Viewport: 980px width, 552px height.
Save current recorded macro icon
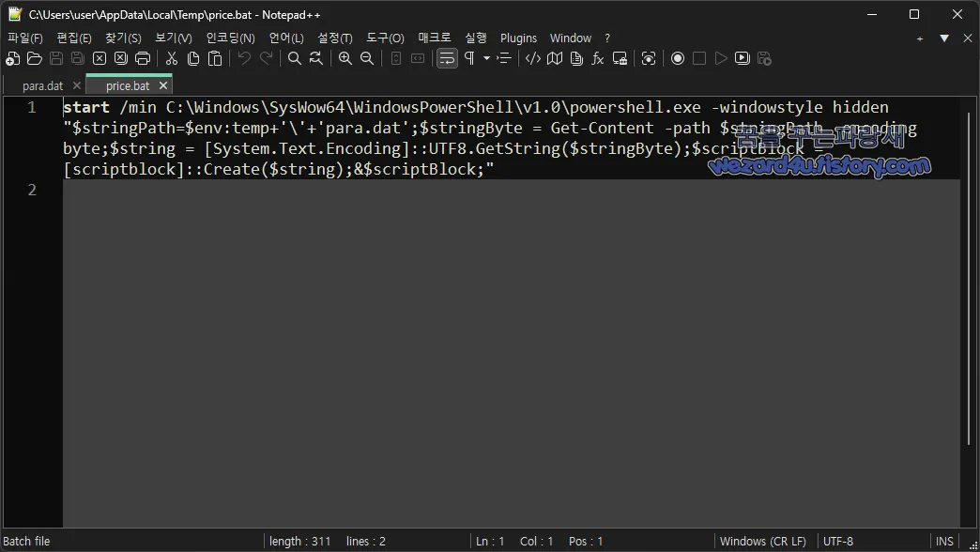point(764,59)
